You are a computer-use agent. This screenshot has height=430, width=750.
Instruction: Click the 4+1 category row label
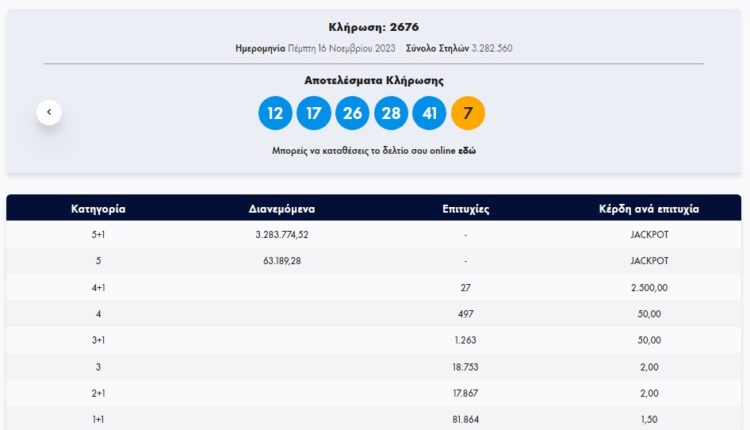tap(98, 288)
